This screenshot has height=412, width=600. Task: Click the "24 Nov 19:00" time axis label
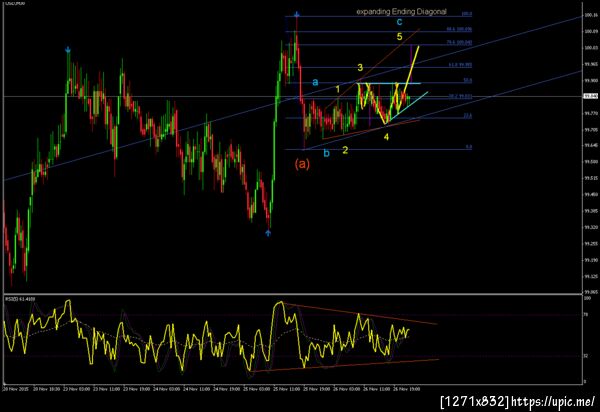tap(227, 389)
